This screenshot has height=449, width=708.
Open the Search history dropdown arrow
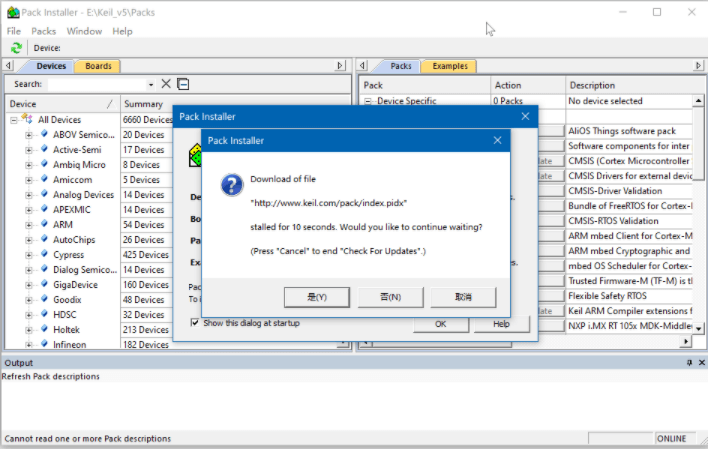pos(151,85)
